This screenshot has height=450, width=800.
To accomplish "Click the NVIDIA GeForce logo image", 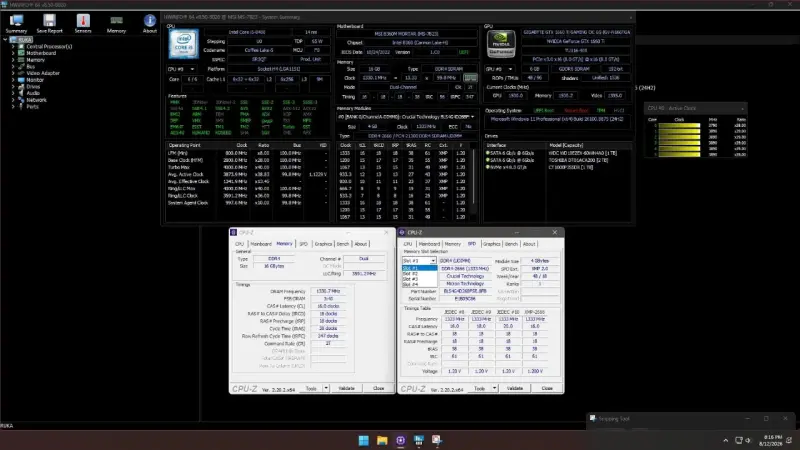I will pos(501,43).
